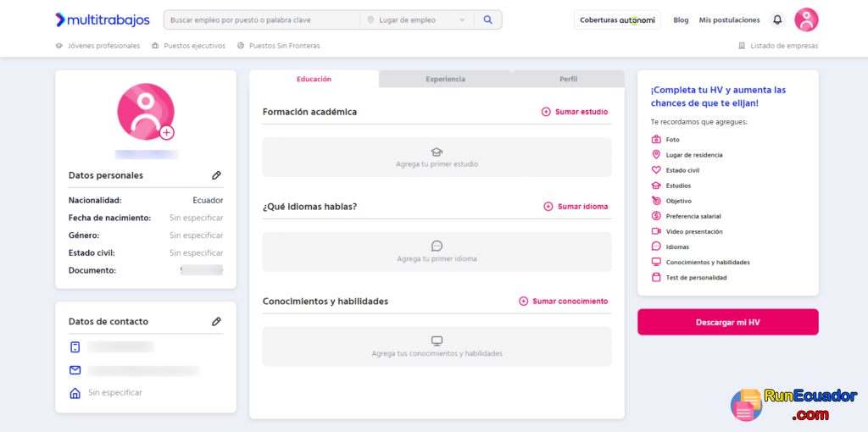Edit Datos de contacto with pencil icon
This screenshot has height=432, width=868.
[216, 321]
